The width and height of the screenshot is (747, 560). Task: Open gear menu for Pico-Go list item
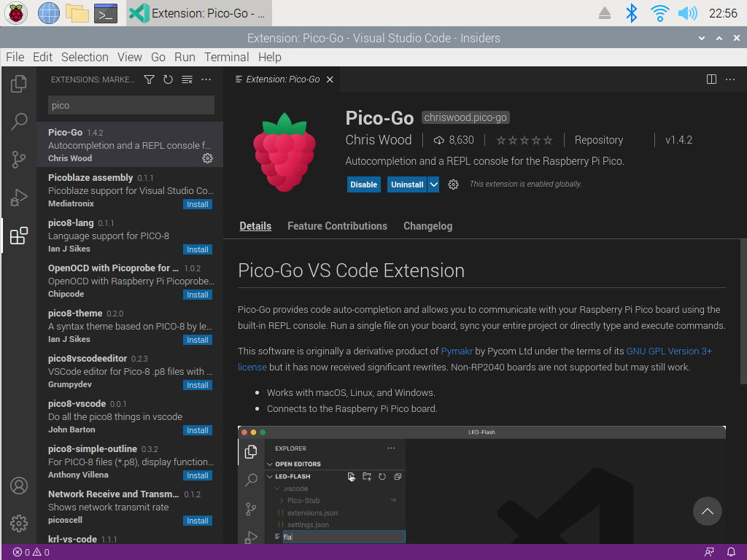(x=207, y=158)
